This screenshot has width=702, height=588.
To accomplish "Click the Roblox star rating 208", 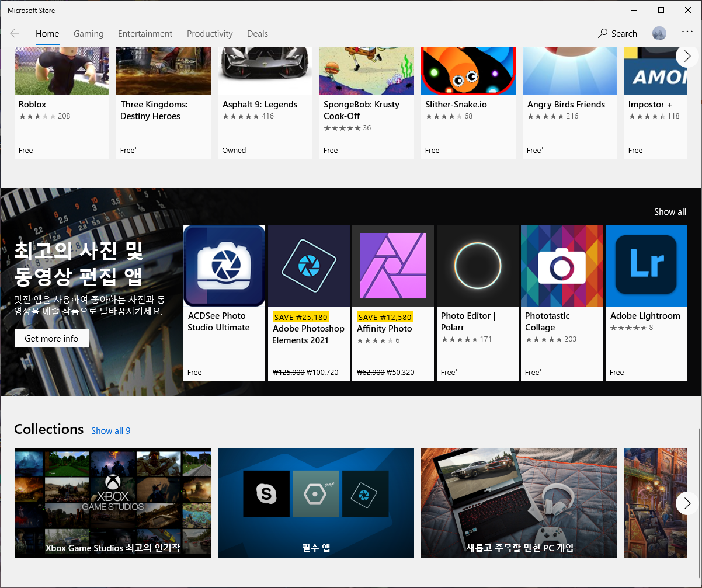I will [44, 116].
